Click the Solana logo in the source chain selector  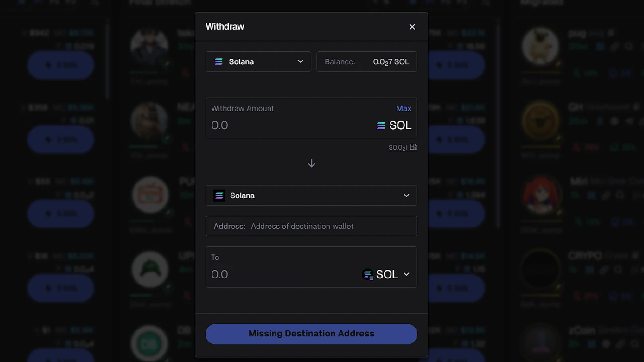218,61
